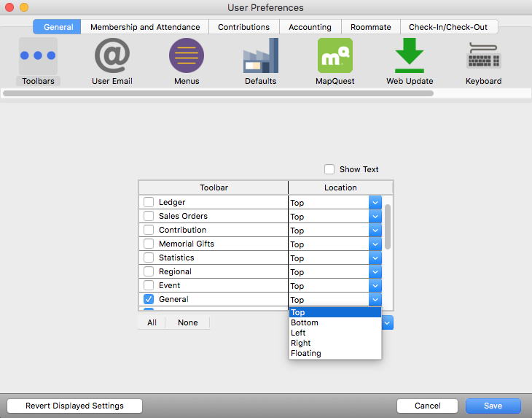Uncheck the General toolbar checkbox
The image size is (532, 418).
149,299
